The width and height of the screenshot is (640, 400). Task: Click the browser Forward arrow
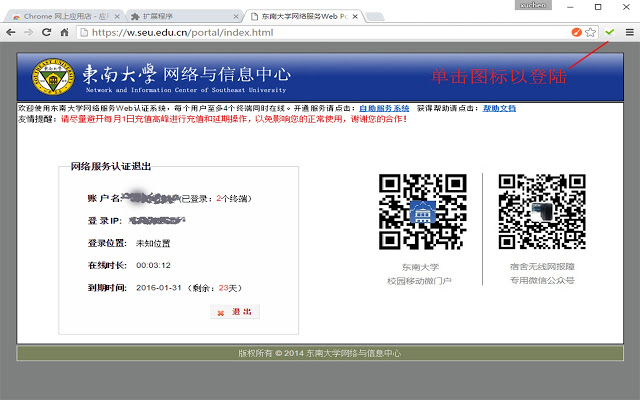[29, 32]
